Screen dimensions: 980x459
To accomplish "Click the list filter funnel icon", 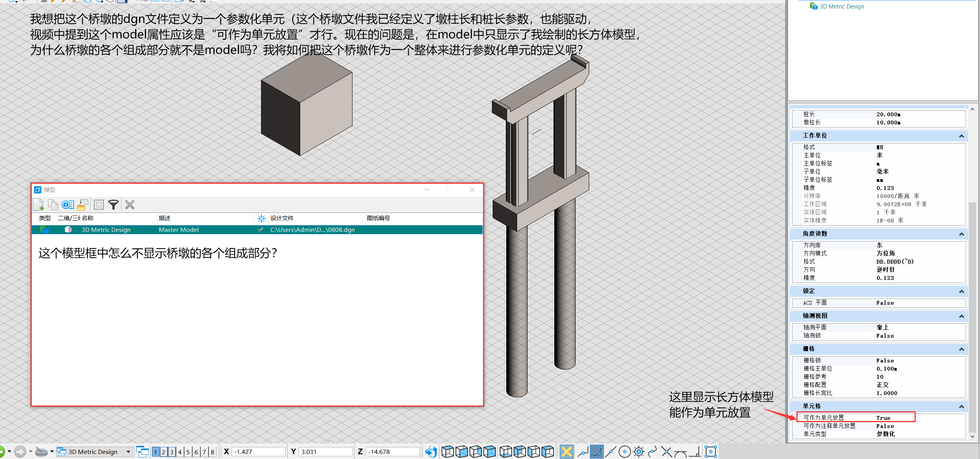I will coord(113,204).
